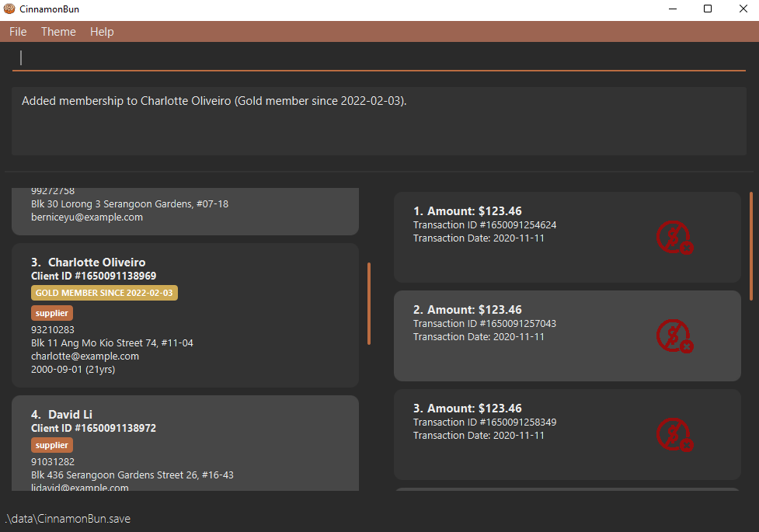Open the File menu
Viewport: 759px width, 532px height.
coord(18,32)
